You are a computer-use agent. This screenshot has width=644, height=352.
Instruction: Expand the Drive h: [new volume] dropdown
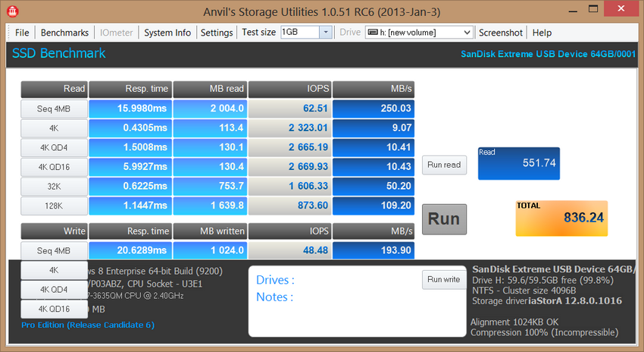[x=467, y=33]
